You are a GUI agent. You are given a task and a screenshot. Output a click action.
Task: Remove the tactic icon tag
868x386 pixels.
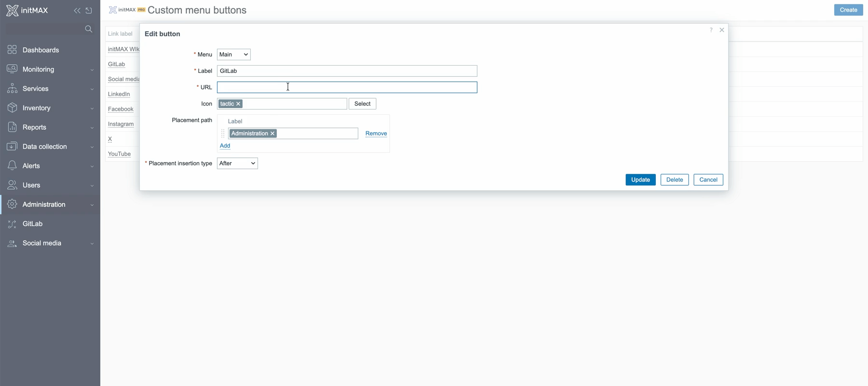pyautogui.click(x=238, y=104)
